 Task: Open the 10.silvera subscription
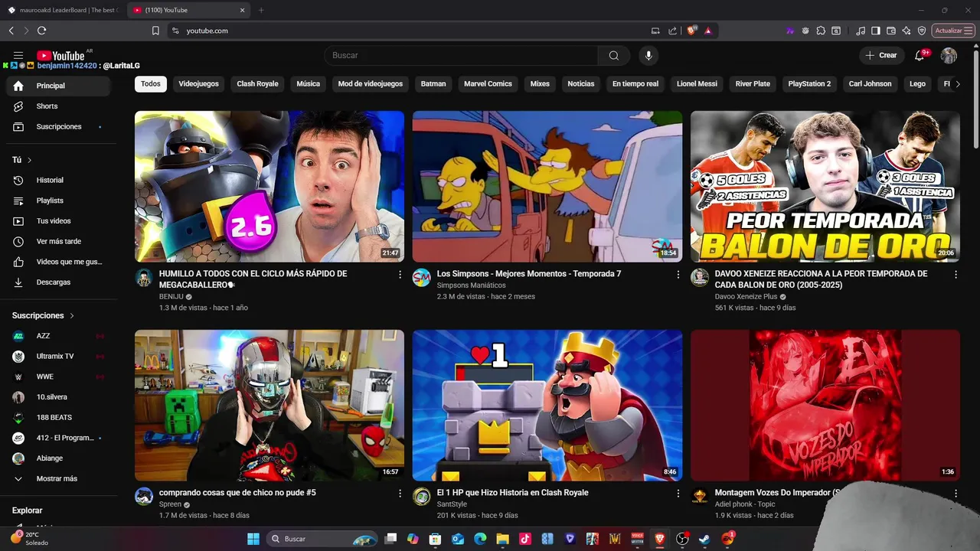pos(58,397)
